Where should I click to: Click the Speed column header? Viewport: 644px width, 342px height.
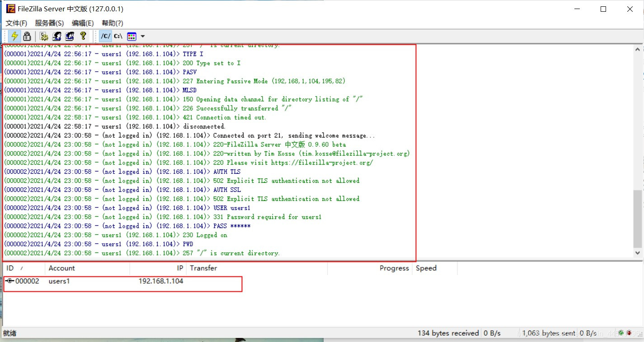click(435, 268)
